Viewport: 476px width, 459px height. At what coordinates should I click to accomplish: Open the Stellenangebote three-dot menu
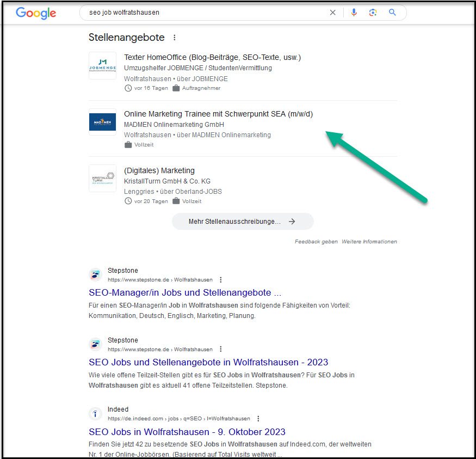coord(174,38)
